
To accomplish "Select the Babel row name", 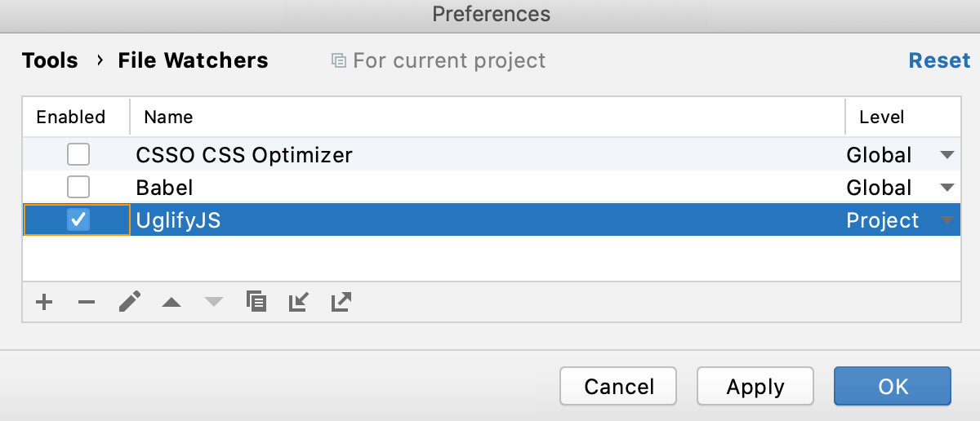I will (165, 188).
